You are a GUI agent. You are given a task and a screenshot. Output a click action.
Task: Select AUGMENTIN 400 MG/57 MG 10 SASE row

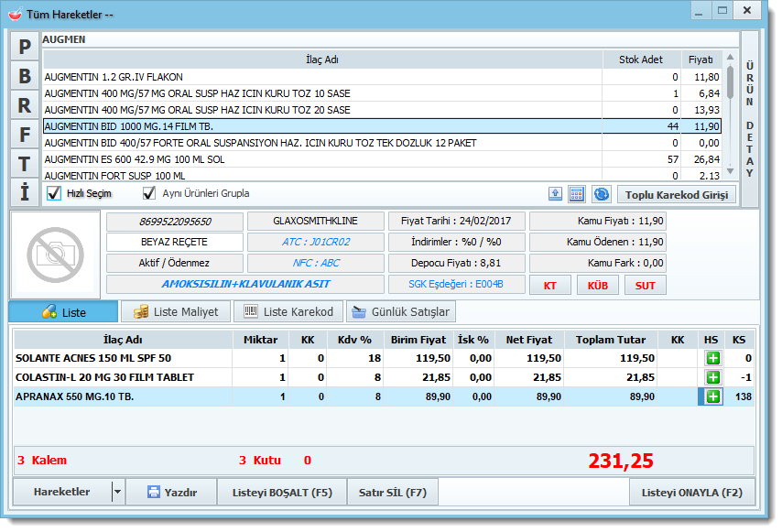tap(382, 93)
